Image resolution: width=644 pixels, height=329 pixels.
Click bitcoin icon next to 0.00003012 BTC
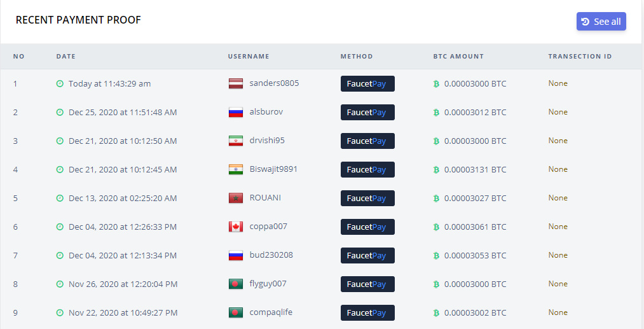click(x=436, y=112)
